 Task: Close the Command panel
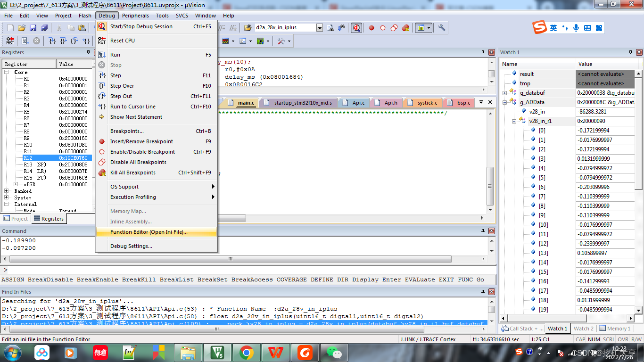491,231
